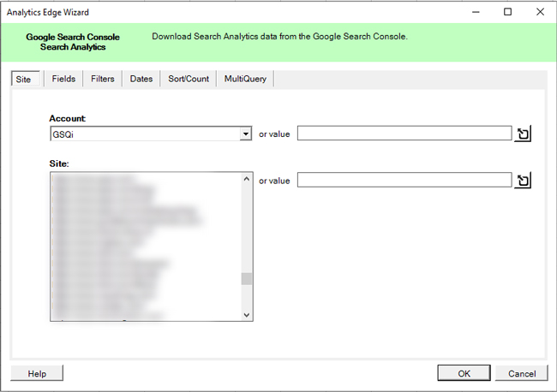Close the Analytics Edge Wizard window

(540, 12)
